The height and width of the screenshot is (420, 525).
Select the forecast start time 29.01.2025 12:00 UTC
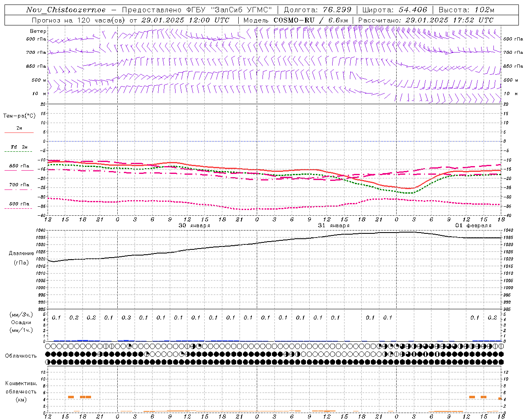coord(185,20)
